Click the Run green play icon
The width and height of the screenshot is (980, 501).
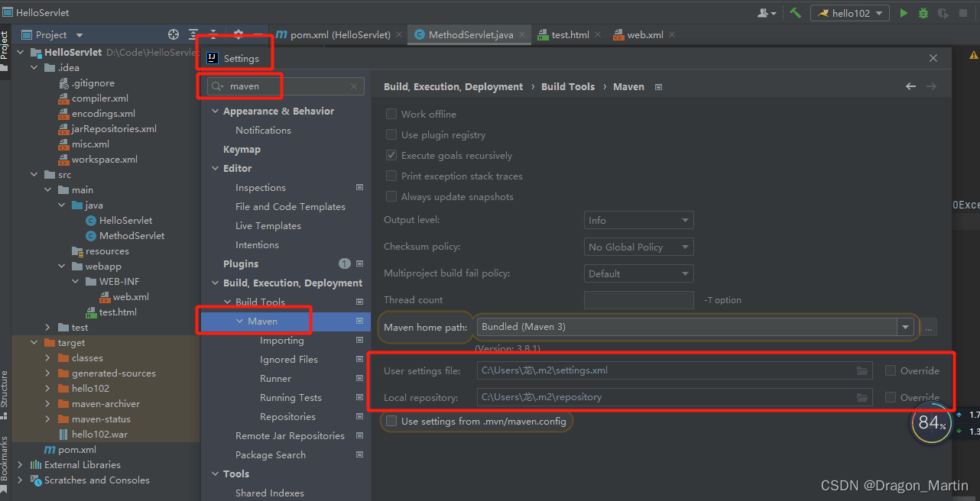click(x=904, y=13)
